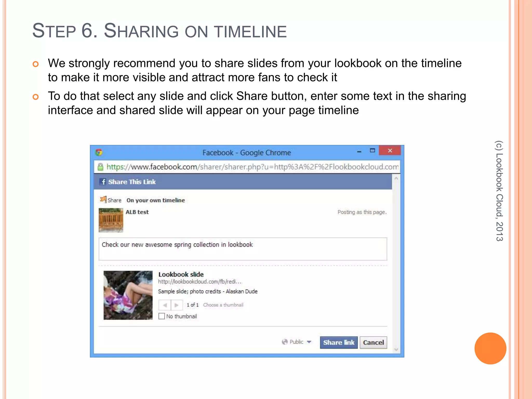Click the ALB test page name
The image size is (532, 399).
(137, 212)
